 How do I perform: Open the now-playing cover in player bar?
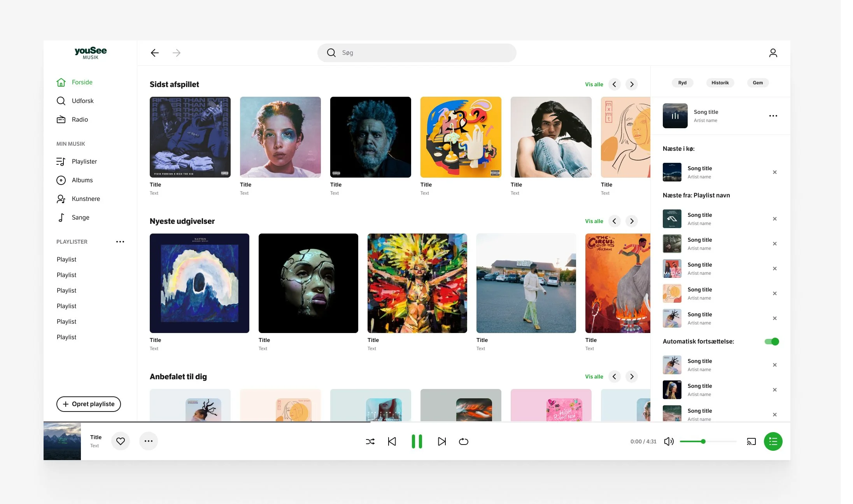coord(62,441)
